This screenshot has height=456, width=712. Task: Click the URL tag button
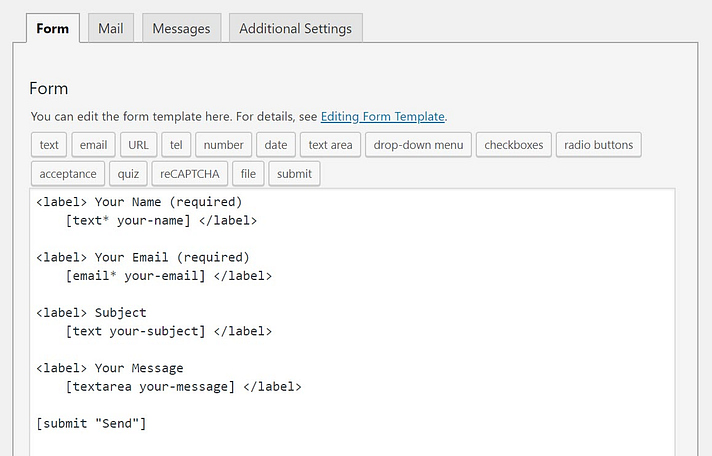(138, 145)
